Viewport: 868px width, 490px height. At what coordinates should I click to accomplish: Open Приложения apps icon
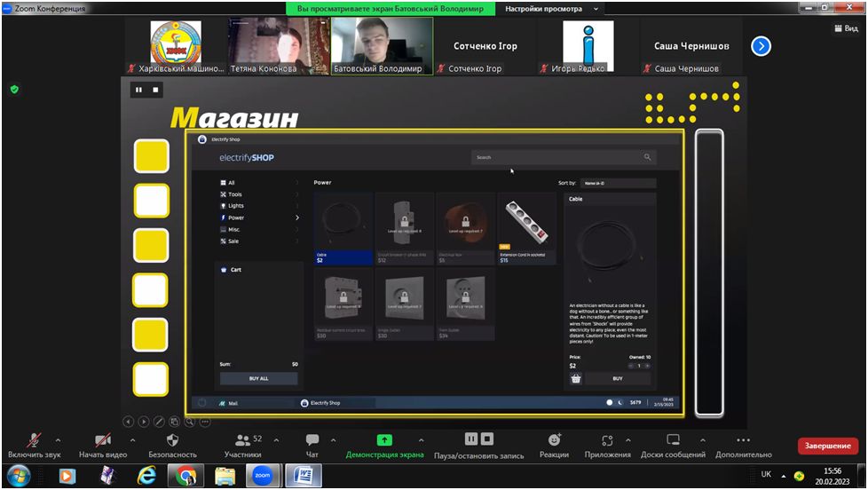click(x=607, y=440)
